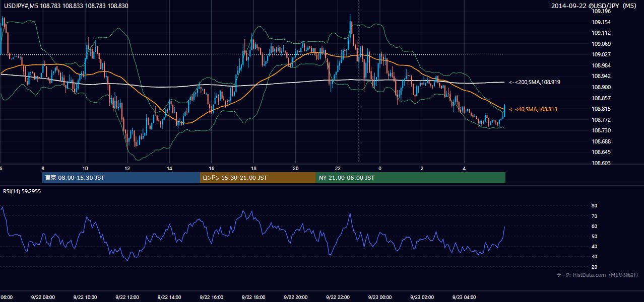
Task: Click the 9/22 12:00 time axis label
Action: [127, 297]
